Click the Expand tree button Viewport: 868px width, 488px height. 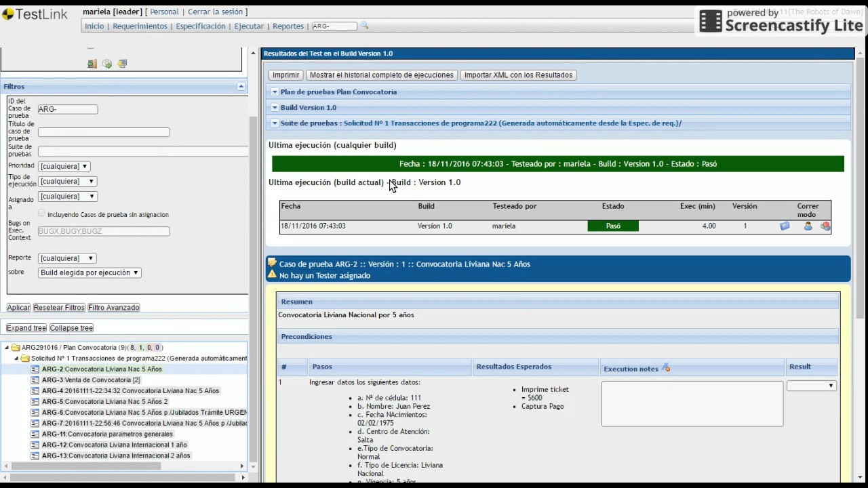[x=26, y=328]
